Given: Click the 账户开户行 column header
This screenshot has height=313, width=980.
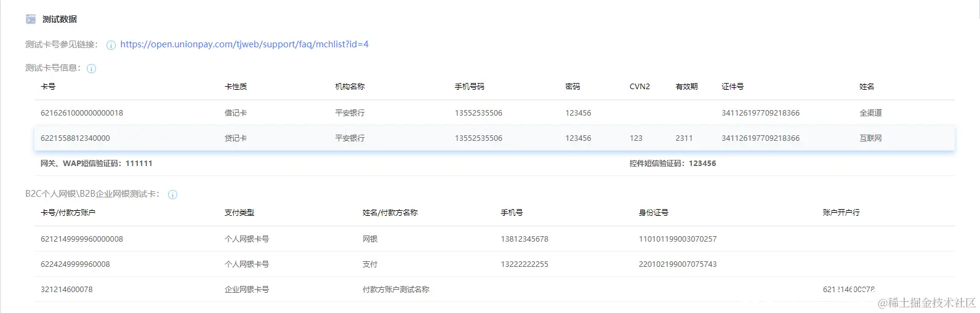Looking at the screenshot, I should coord(841,213).
